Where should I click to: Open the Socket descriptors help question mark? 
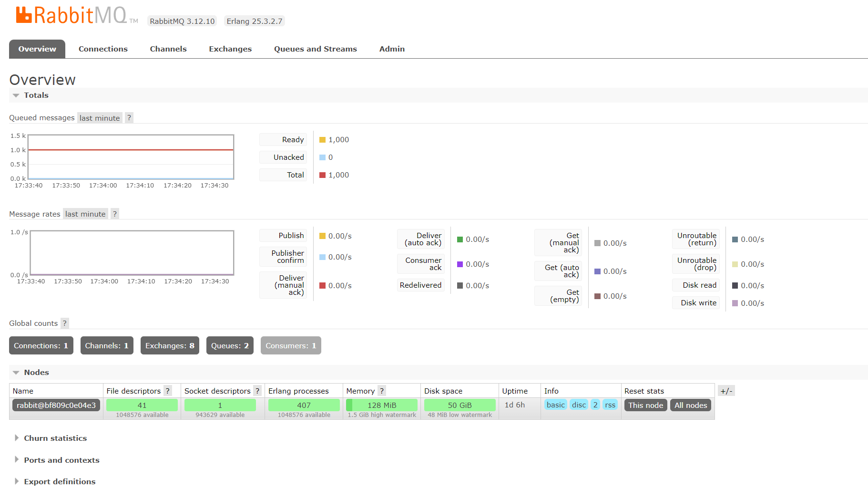[x=257, y=391]
